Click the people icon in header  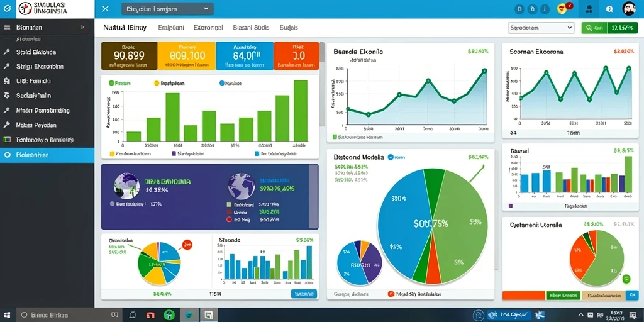coord(589,9)
